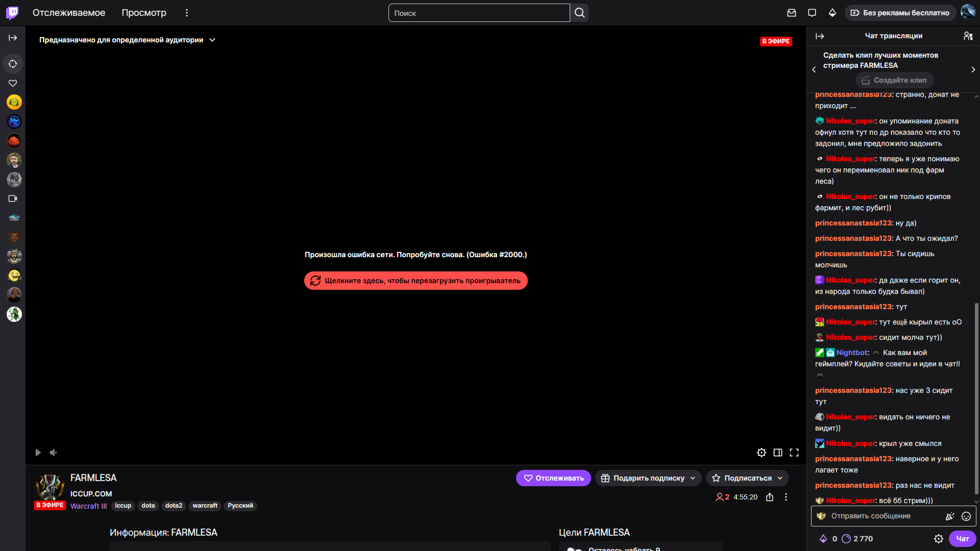This screenshot has width=980, height=551.
Task: Open emote picker smiley in chat
Action: point(966,516)
